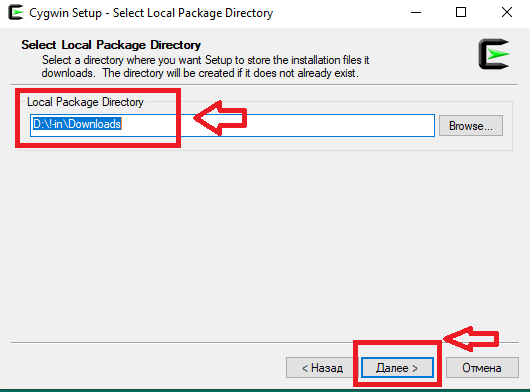The height and width of the screenshot is (392, 530).
Task: Go back with the Назад button
Action: 322,367
